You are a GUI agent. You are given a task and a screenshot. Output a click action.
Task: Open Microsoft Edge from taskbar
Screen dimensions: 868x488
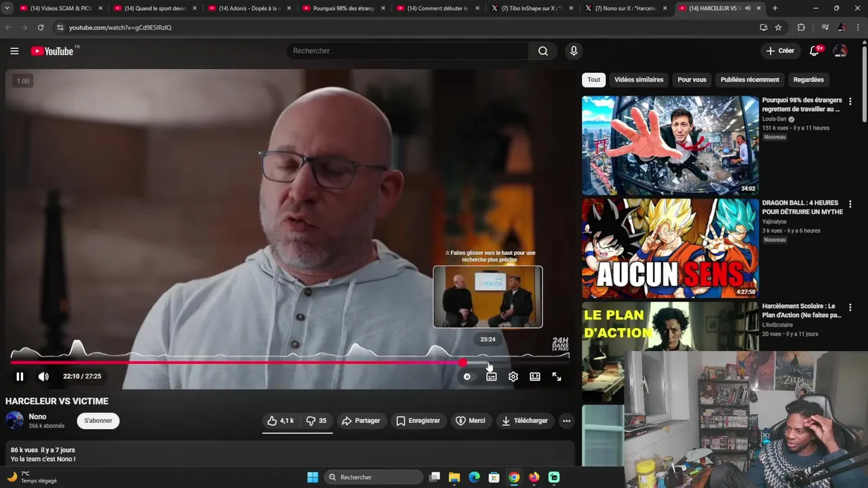(x=474, y=477)
